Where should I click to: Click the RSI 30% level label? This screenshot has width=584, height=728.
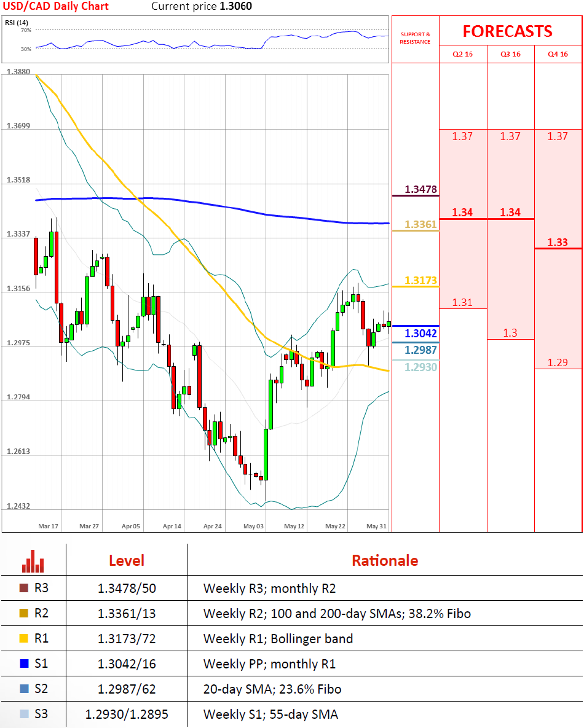pos(26,49)
